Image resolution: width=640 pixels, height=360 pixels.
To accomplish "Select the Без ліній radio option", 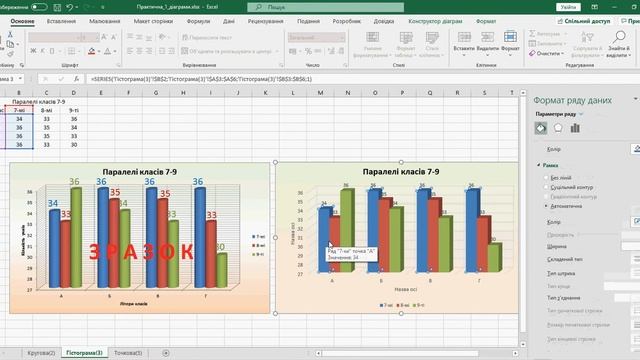I will [546, 178].
